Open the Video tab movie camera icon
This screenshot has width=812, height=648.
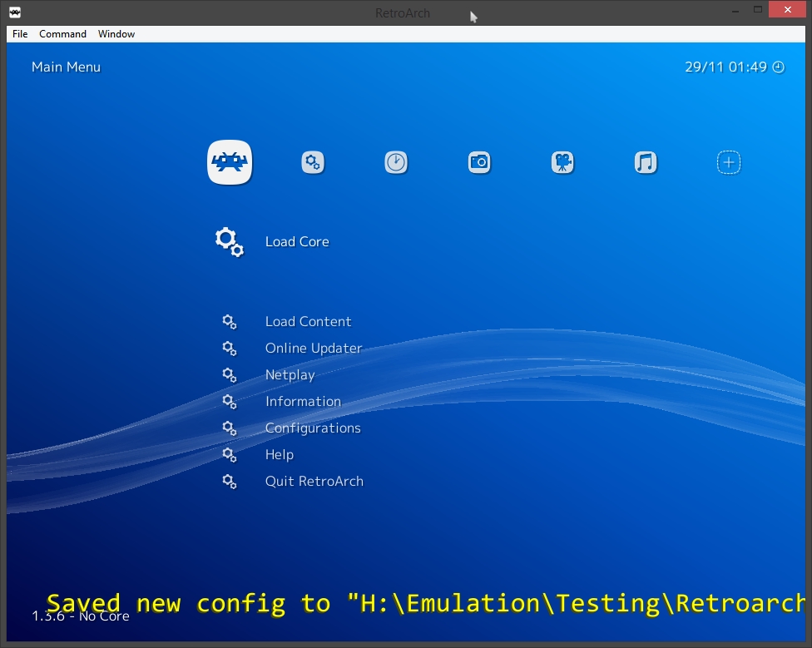coord(562,162)
